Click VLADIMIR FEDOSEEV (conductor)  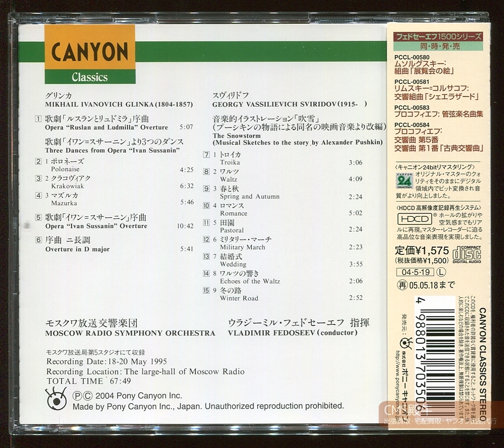(x=293, y=333)
